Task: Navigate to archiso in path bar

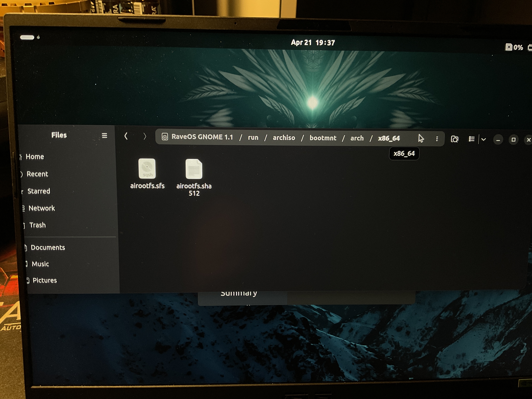Action: (x=284, y=138)
